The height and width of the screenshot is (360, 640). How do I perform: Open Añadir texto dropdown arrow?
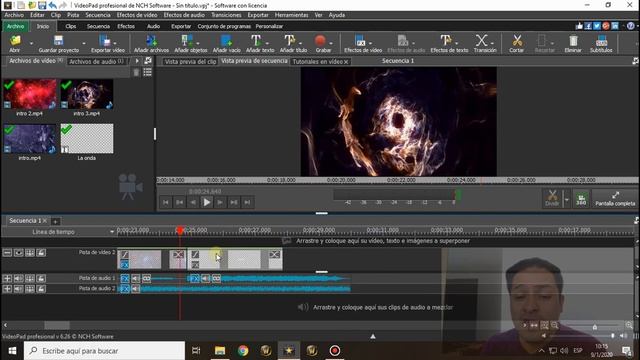(267, 43)
